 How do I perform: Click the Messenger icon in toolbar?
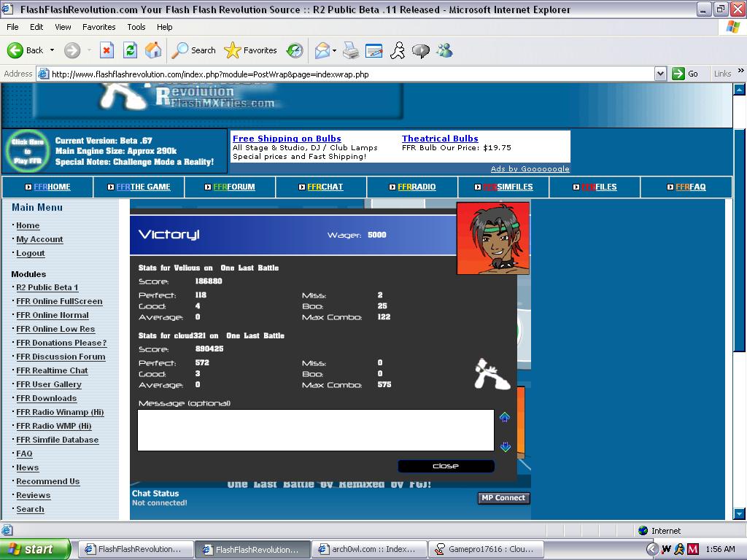[444, 50]
